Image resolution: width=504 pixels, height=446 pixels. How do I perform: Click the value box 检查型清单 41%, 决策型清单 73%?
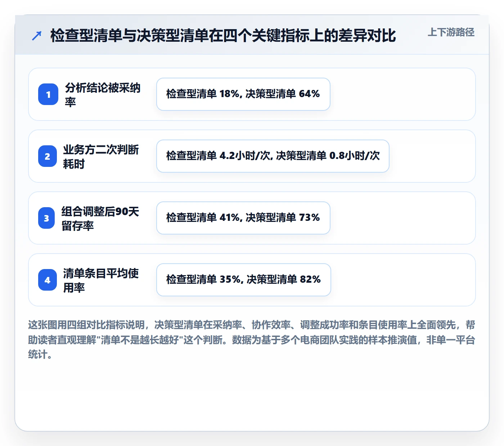coord(243,218)
